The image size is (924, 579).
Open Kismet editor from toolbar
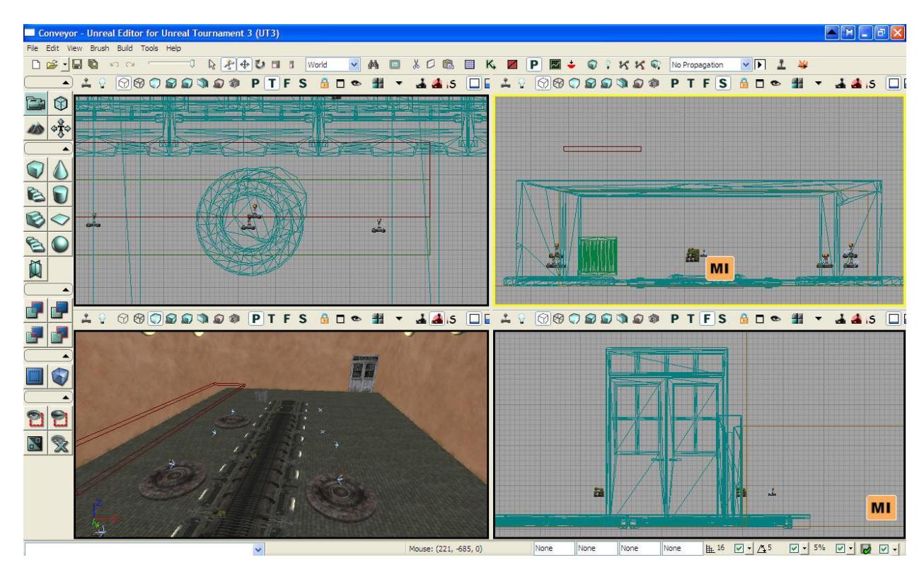[x=490, y=64]
